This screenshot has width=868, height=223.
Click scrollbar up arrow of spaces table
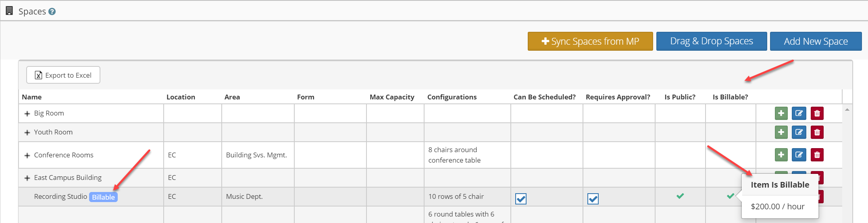tap(847, 109)
